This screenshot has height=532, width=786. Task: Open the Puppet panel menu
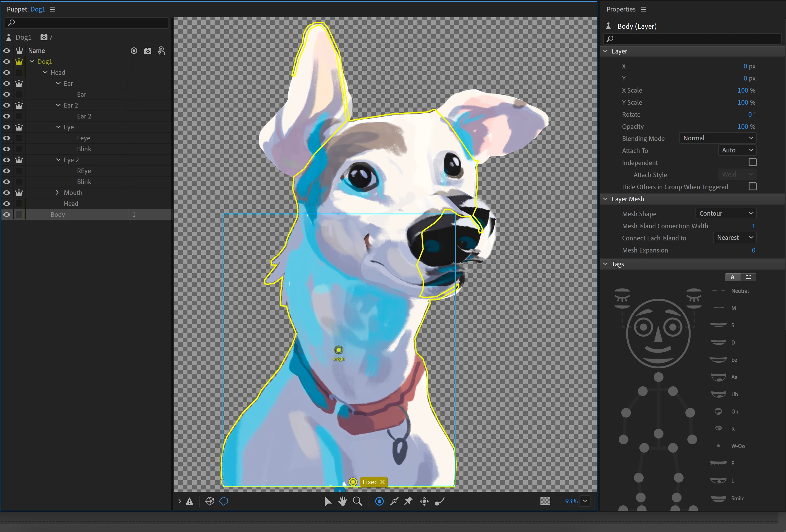pyautogui.click(x=52, y=9)
